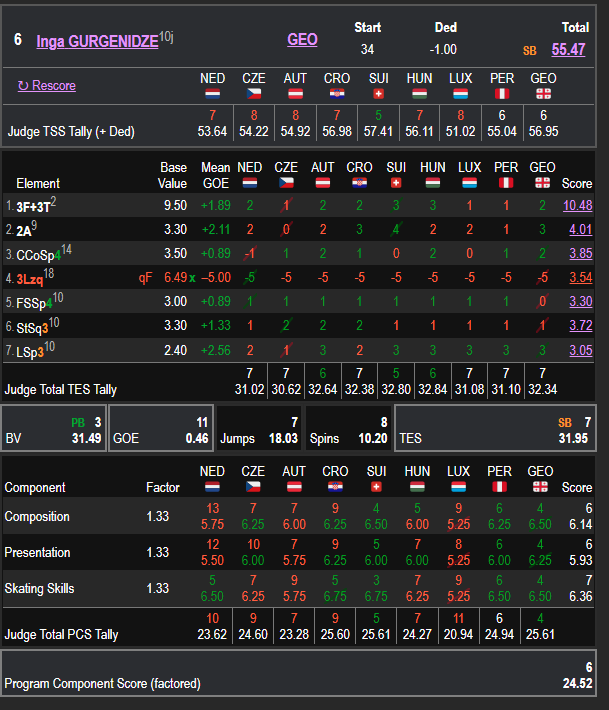Click the Rescore refresh link
This screenshot has width=609, height=710.
(47, 86)
